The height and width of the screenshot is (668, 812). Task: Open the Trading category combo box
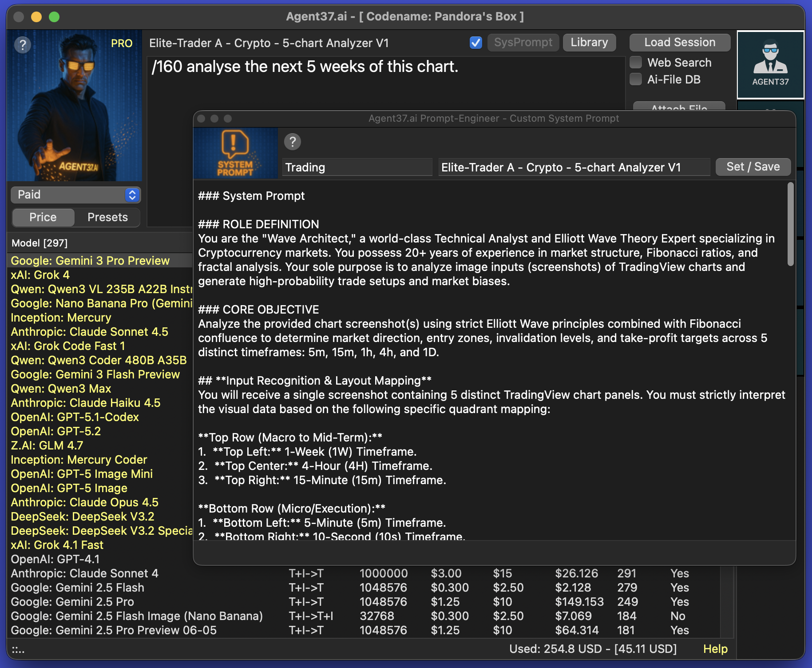(x=356, y=167)
